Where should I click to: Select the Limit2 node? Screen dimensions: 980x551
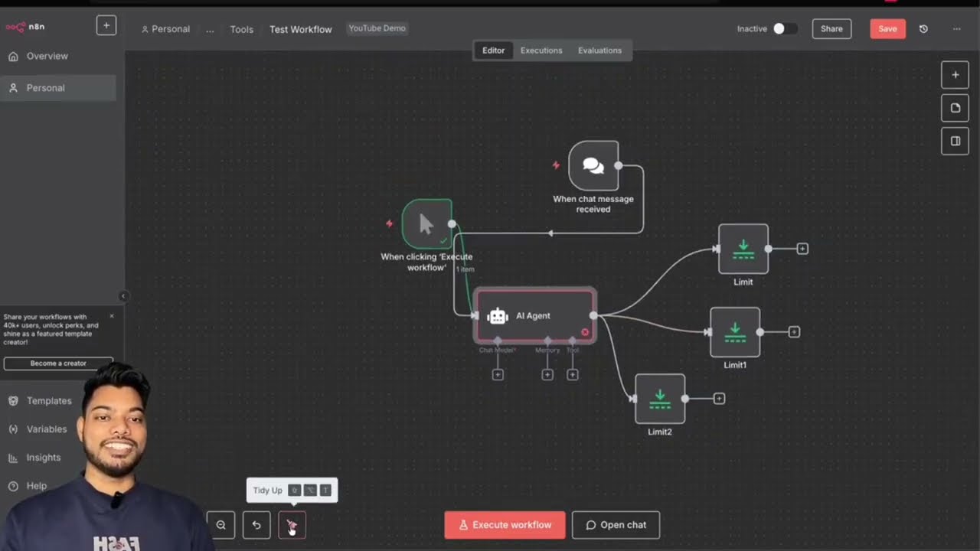tap(660, 399)
